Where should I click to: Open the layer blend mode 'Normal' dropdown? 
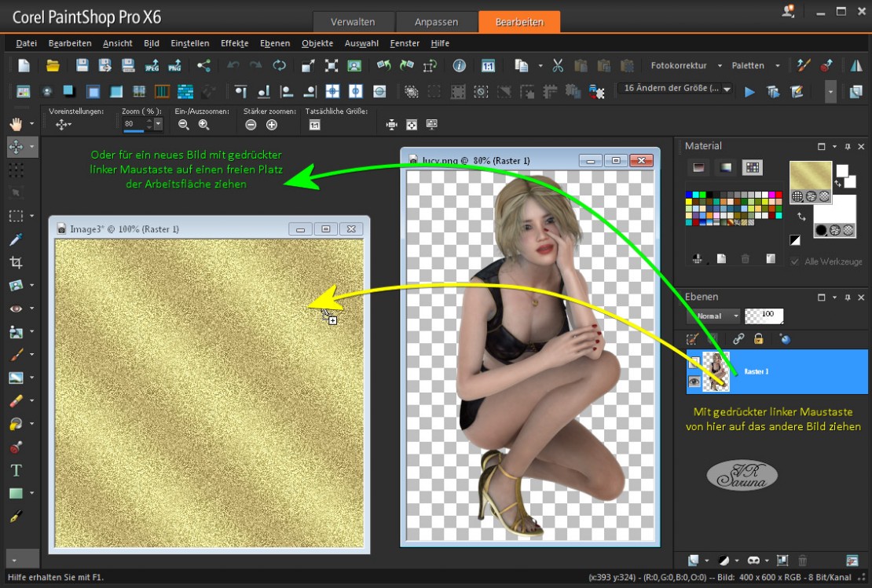tap(713, 316)
